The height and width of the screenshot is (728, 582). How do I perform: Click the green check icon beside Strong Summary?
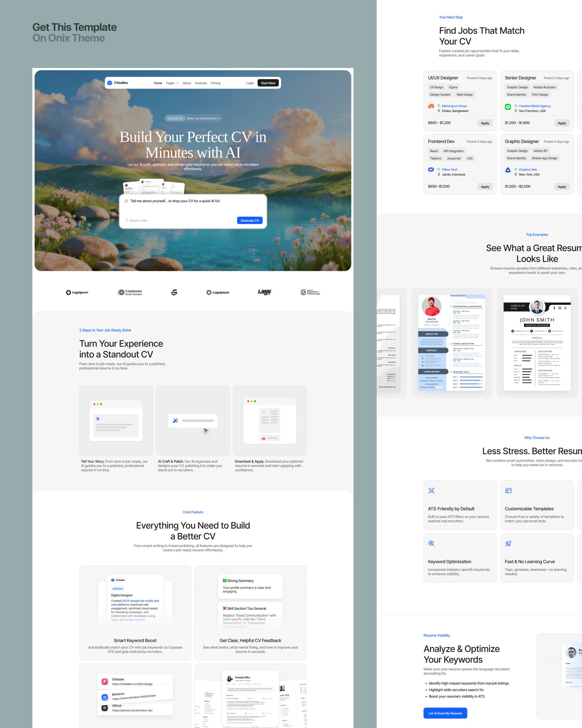(x=225, y=580)
